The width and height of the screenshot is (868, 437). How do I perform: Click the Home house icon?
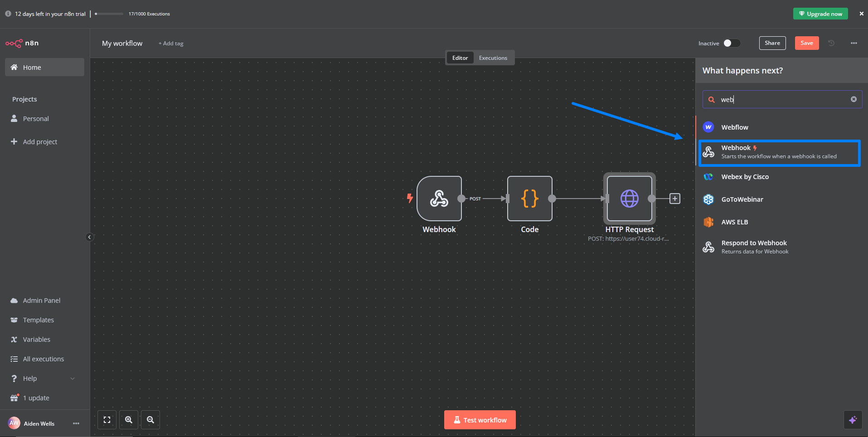[x=14, y=67]
